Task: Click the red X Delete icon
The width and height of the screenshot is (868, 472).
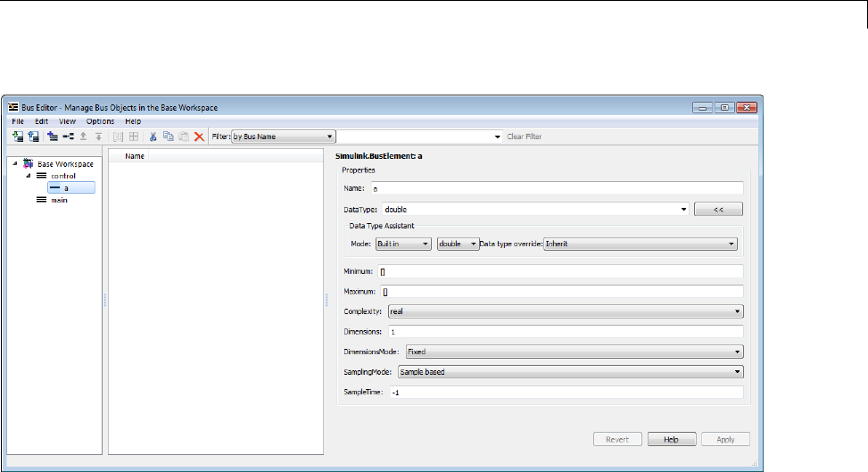Action: [x=199, y=137]
